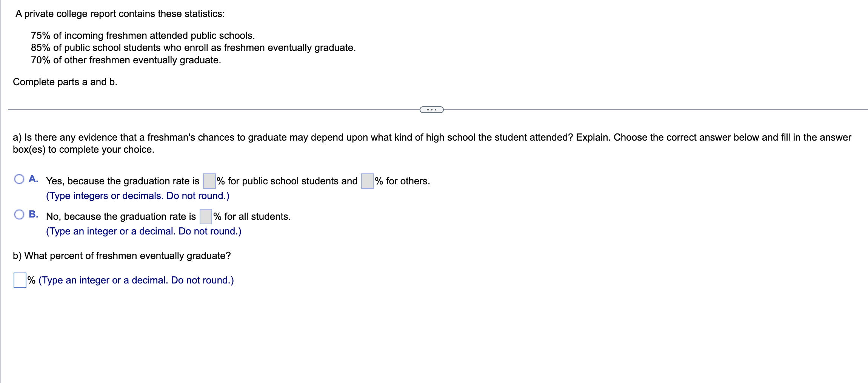This screenshot has width=868, height=383.
Task: Click the part b question text
Action: pyautogui.click(x=122, y=255)
